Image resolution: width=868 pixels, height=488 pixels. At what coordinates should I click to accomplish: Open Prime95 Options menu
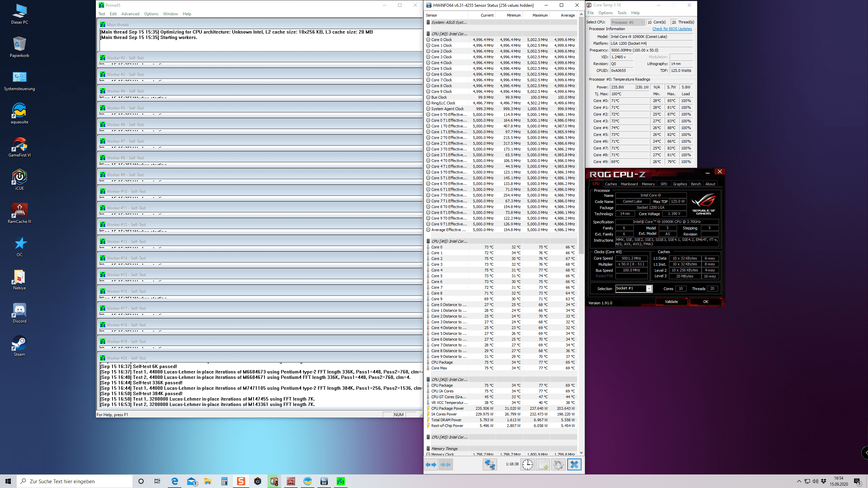click(151, 14)
